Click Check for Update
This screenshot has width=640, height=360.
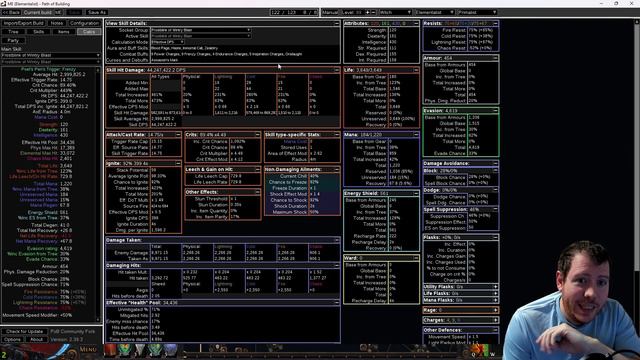[x=24, y=331]
